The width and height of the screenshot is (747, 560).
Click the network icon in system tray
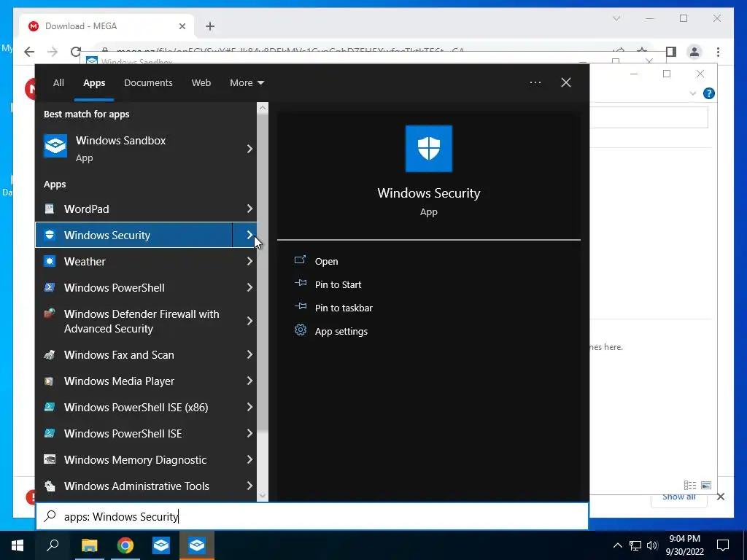coord(635,545)
